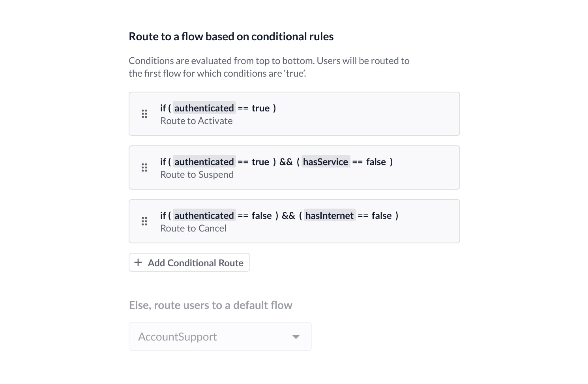
Task: Click hasService variable chip
Action: pyautogui.click(x=326, y=162)
